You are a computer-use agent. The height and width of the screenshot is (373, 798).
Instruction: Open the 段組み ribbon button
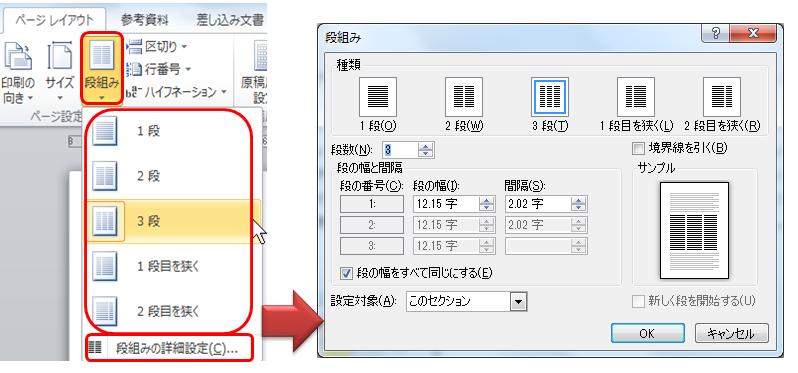pyautogui.click(x=102, y=68)
